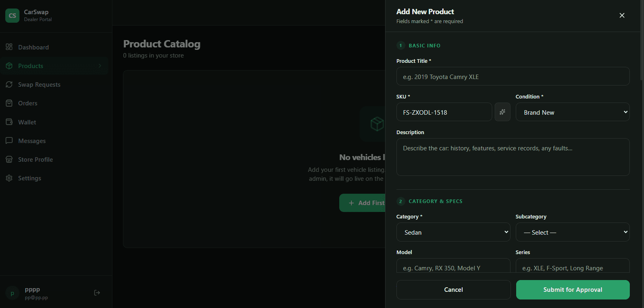
Task: Open the Orders menu item
Action: [54, 103]
